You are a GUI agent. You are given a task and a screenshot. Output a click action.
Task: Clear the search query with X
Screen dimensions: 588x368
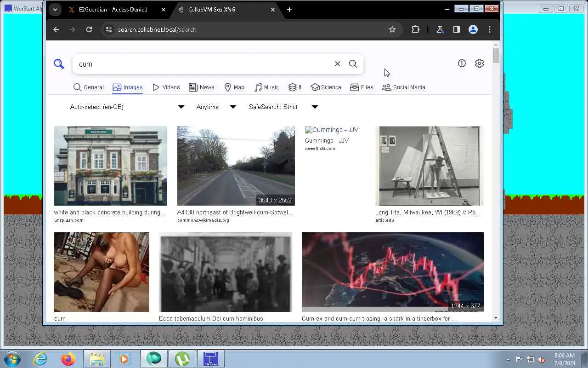pos(337,64)
